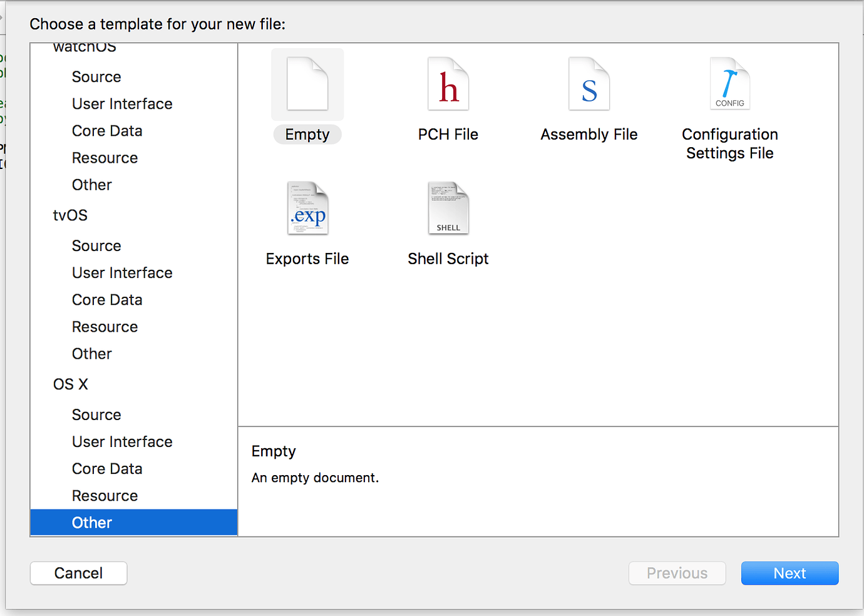
Task: Select the Empty file template icon
Action: [x=307, y=84]
